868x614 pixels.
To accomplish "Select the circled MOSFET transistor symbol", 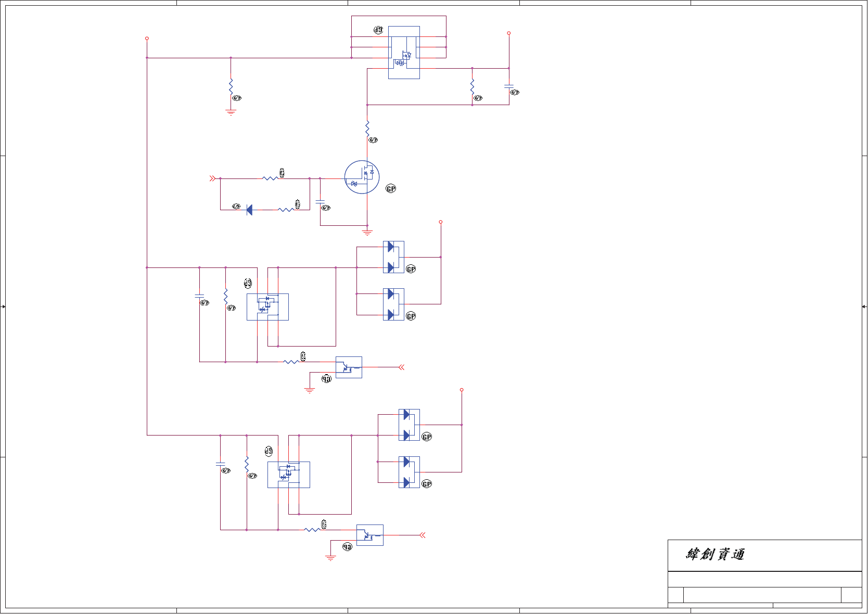I will point(362,177).
